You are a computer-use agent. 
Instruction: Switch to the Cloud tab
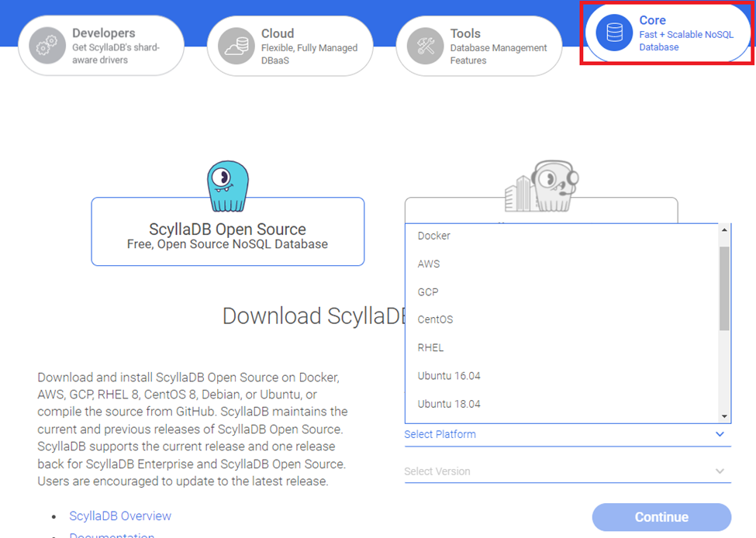point(290,47)
